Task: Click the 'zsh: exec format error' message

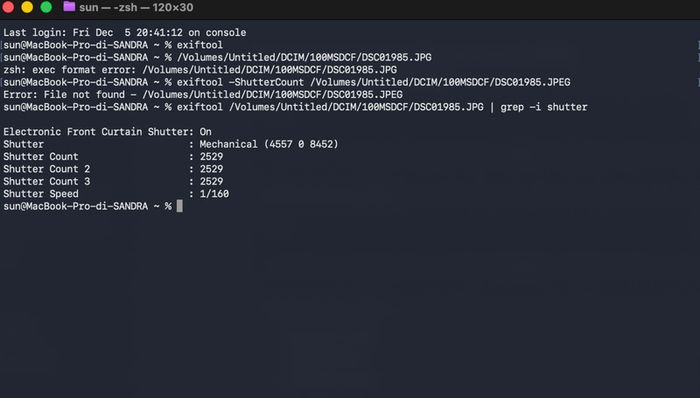Action: [x=200, y=70]
